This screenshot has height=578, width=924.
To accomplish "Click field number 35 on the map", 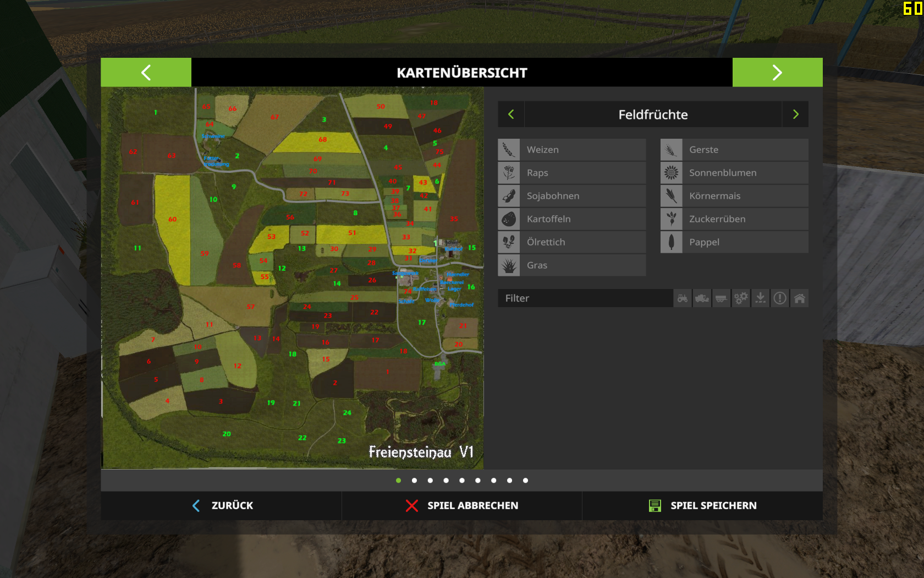I will (454, 219).
